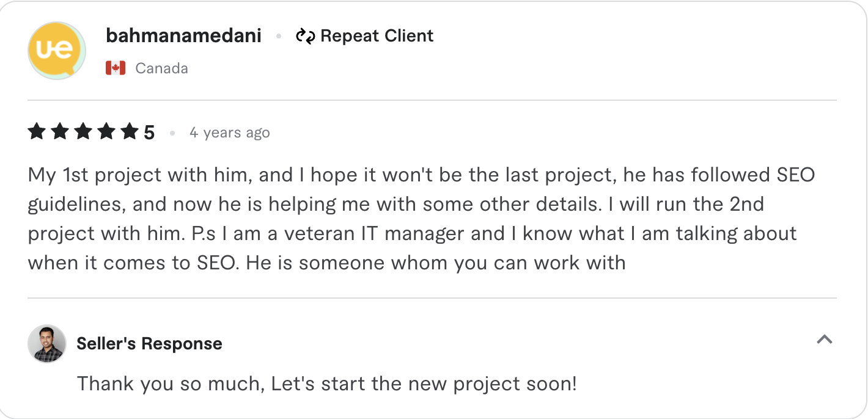Select the review body text

pos(422,219)
